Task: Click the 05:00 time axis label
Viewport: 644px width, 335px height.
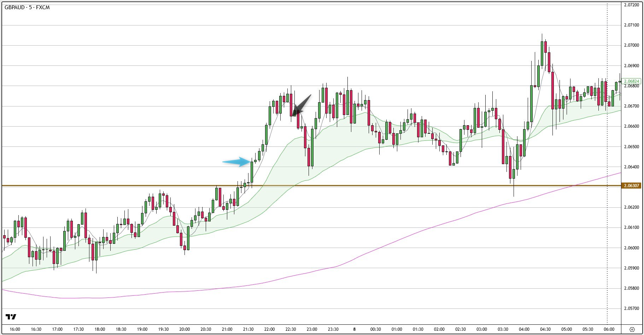Action: [566, 329]
